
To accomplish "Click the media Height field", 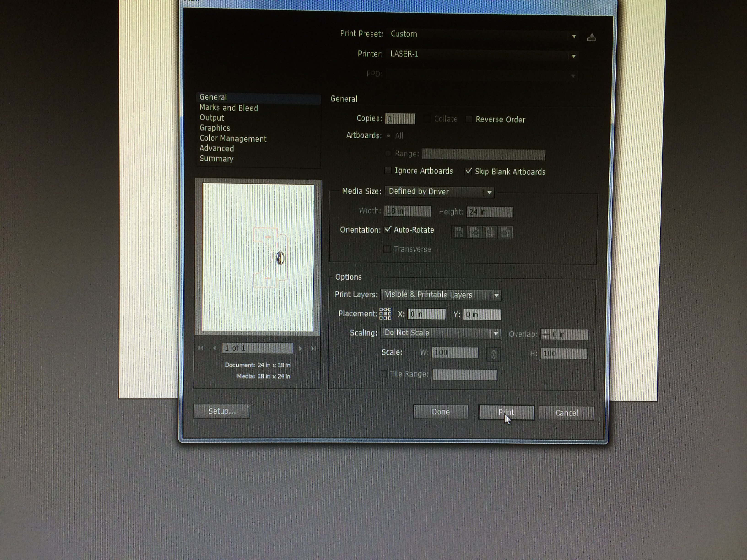I will coord(490,212).
